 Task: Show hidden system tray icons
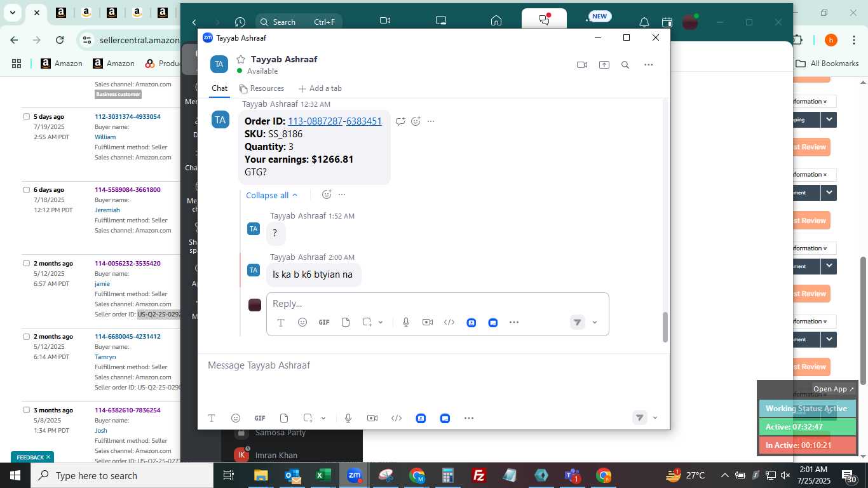coord(724,475)
